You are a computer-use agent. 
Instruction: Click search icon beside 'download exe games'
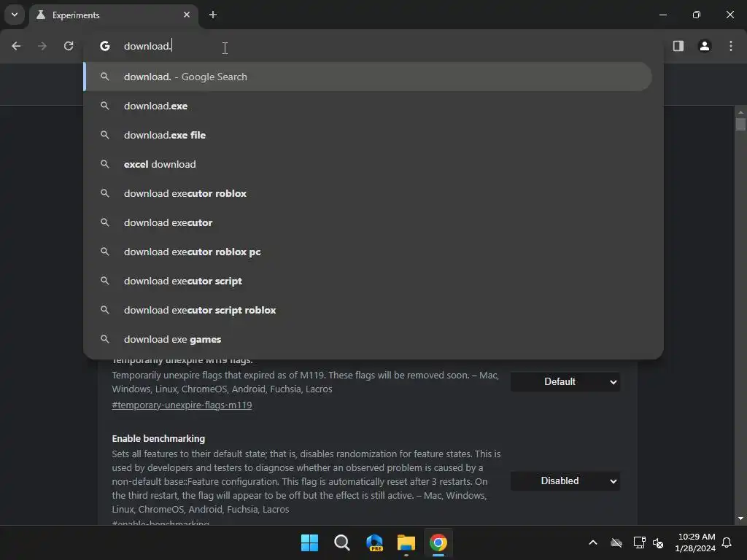pyautogui.click(x=105, y=339)
